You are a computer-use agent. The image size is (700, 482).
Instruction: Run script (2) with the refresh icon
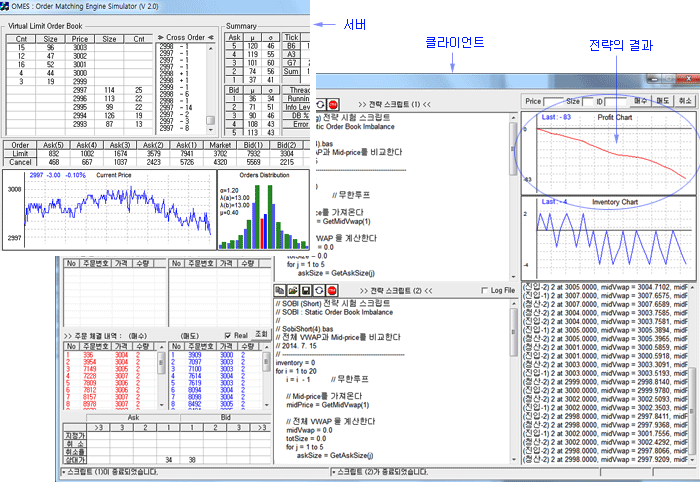(319, 291)
